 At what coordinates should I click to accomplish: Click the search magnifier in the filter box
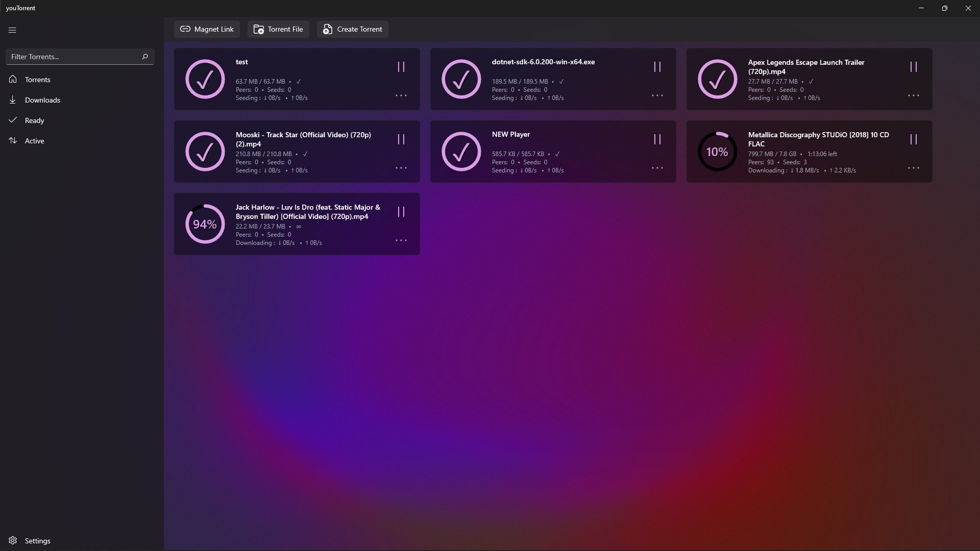pos(145,57)
